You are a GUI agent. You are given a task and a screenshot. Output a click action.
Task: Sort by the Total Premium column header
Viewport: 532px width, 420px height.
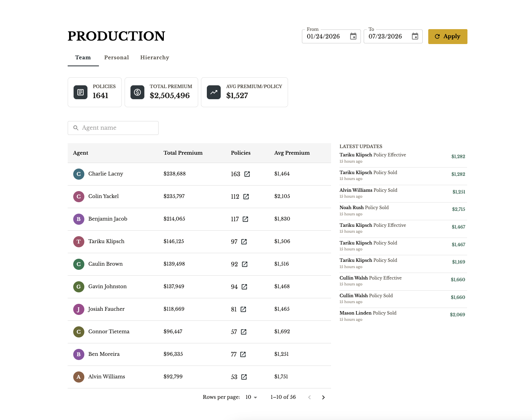click(183, 153)
